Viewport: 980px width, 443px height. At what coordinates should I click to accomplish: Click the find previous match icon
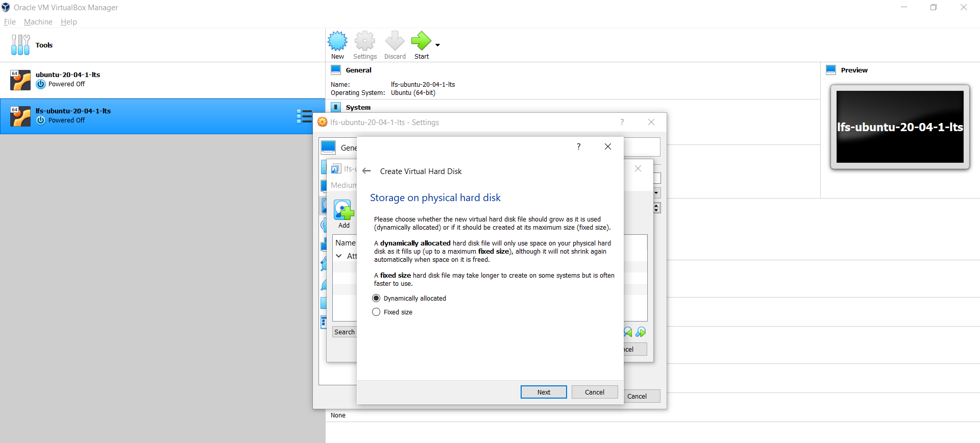point(628,332)
